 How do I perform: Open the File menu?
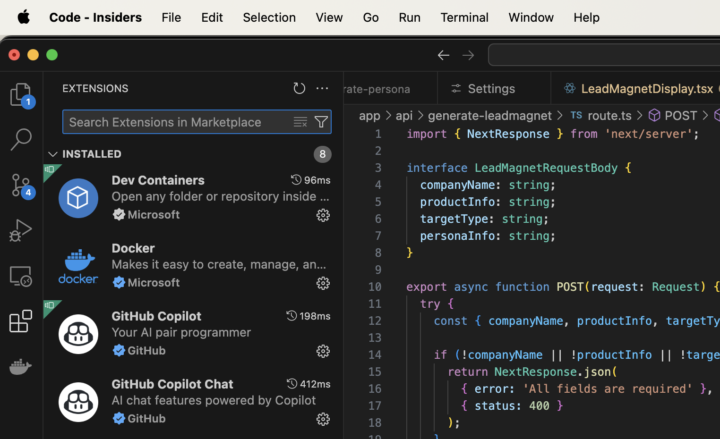[171, 17]
